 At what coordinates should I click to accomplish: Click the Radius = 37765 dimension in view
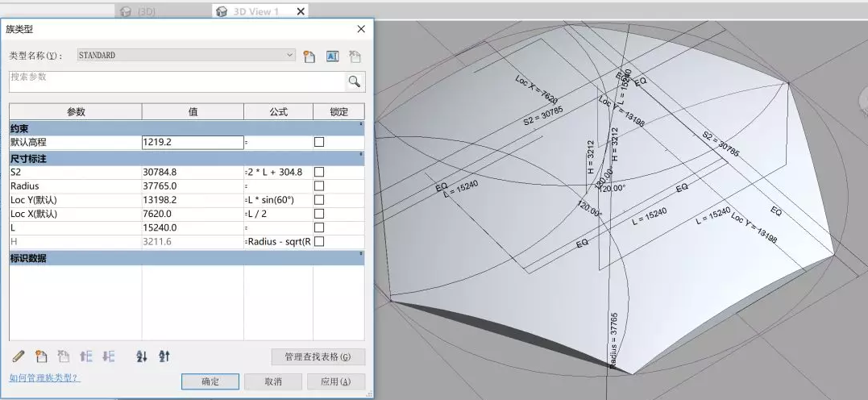613,340
